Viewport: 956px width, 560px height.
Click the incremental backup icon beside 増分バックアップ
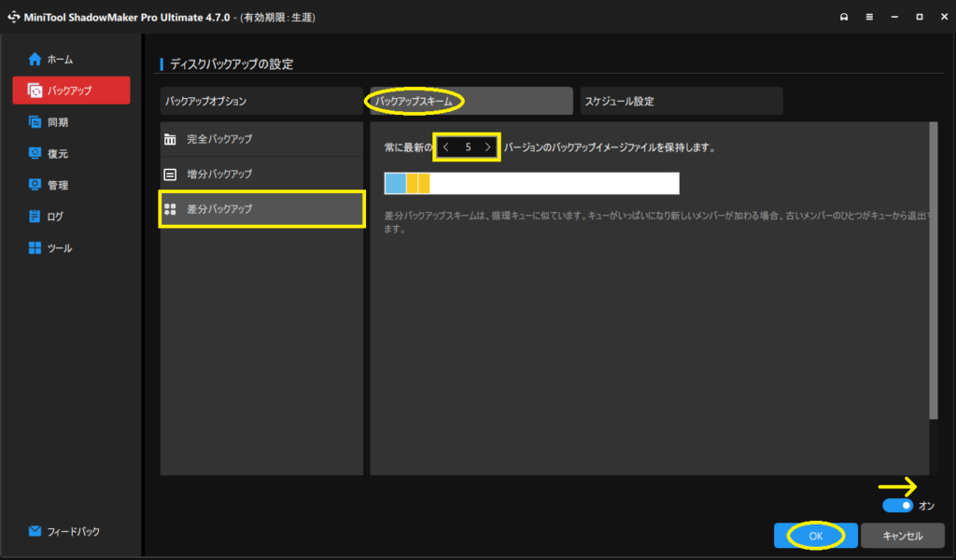tap(170, 175)
